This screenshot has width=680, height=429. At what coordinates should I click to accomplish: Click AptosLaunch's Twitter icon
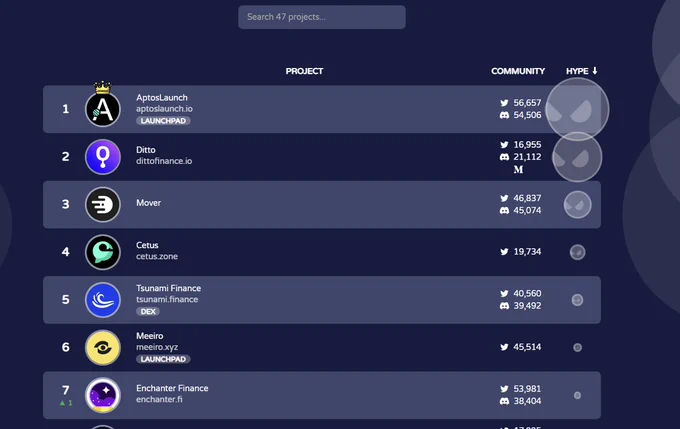(504, 103)
